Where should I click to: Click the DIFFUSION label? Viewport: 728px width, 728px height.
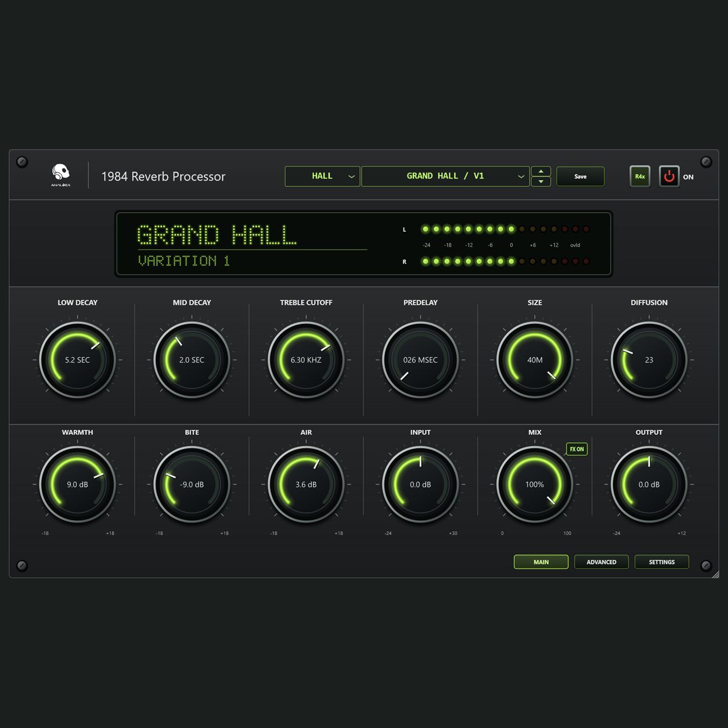pyautogui.click(x=649, y=302)
